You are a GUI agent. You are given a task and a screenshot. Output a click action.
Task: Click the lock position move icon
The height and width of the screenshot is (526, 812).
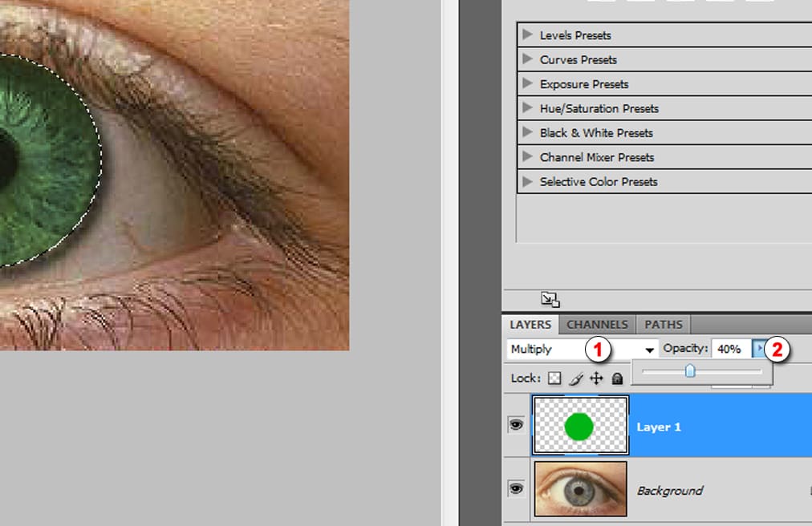[x=596, y=378]
